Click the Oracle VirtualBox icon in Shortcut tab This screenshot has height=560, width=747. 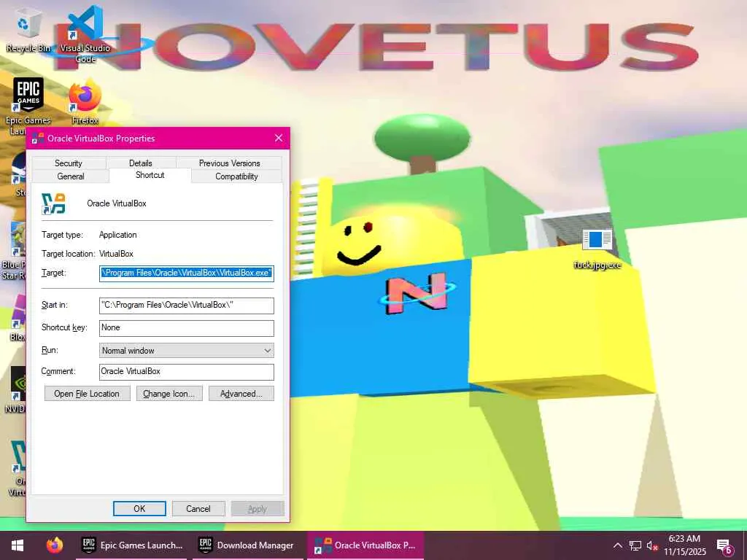53,203
